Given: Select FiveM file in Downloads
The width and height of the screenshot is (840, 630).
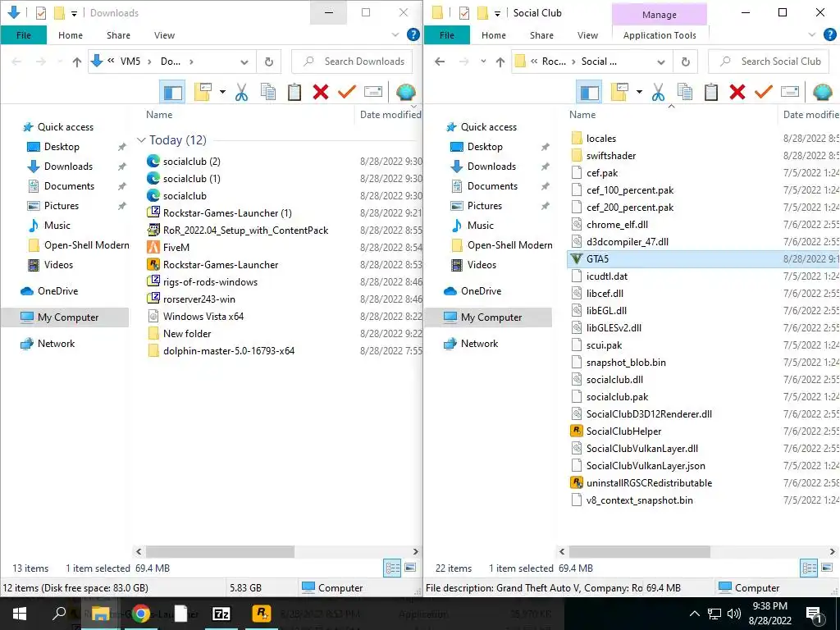Looking at the screenshot, I should click(176, 248).
